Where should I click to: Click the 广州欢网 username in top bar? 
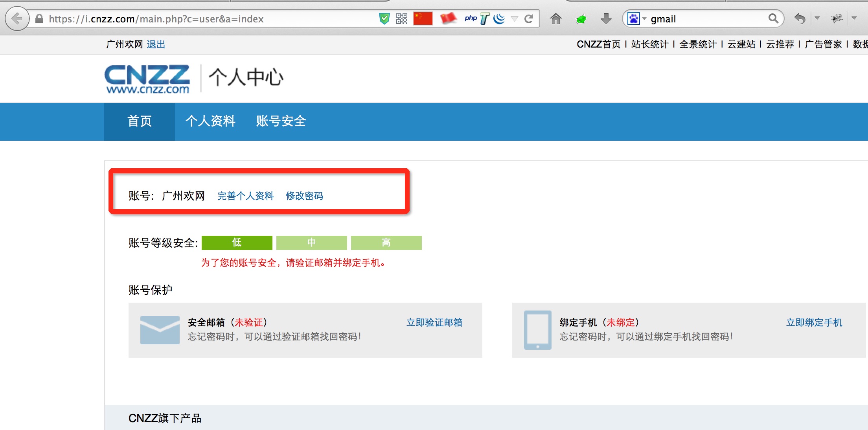click(x=125, y=44)
